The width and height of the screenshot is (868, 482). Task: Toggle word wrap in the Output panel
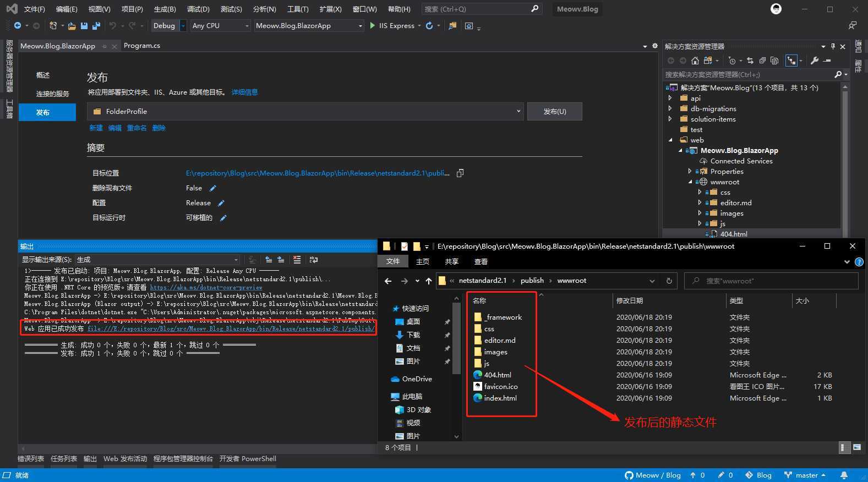[314, 260]
